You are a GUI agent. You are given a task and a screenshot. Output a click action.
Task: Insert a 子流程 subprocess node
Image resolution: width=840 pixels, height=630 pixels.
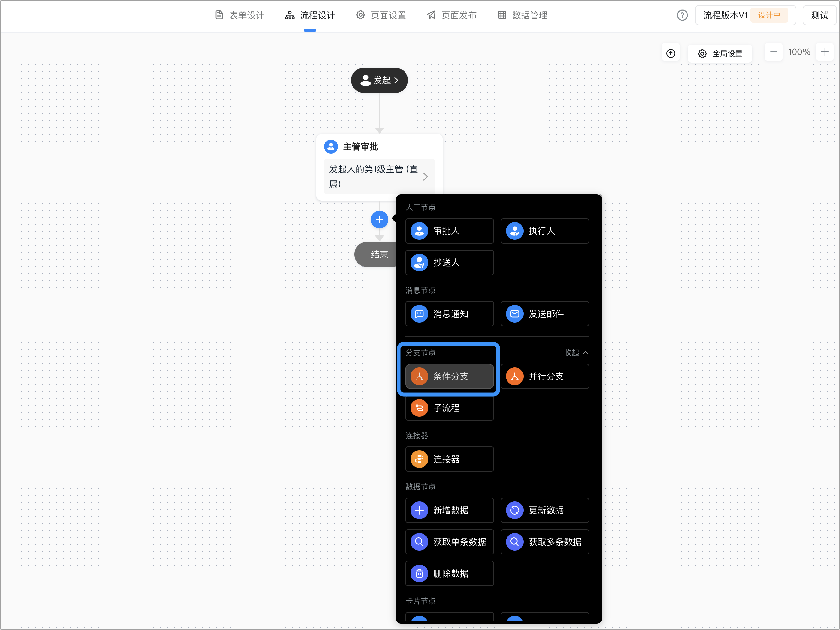449,408
